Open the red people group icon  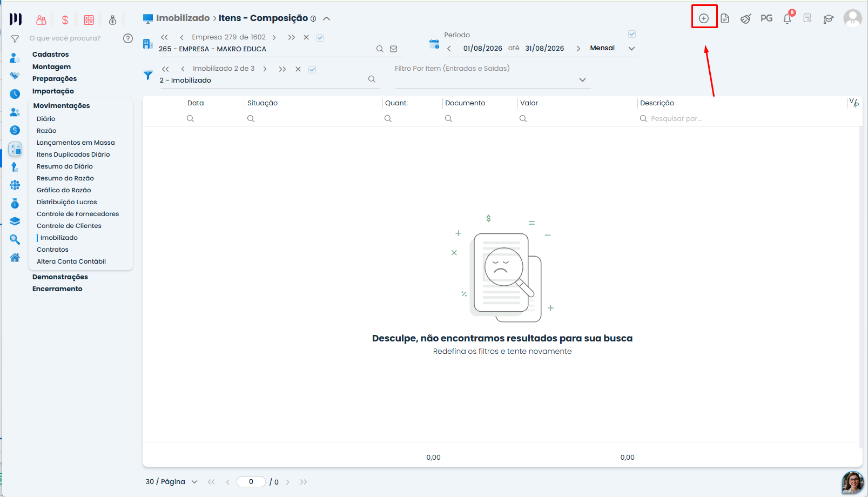click(x=41, y=20)
